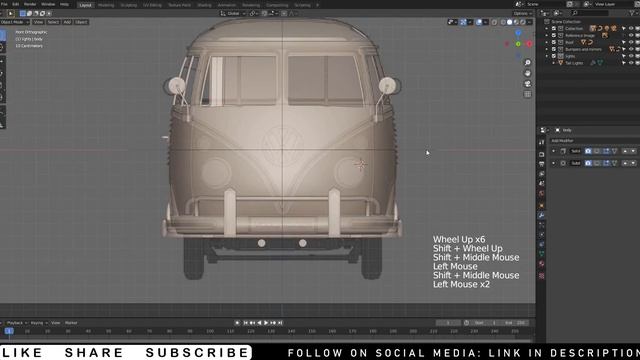Select wireframe viewport shading mode
640x360 pixels.
pyautogui.click(x=503, y=22)
